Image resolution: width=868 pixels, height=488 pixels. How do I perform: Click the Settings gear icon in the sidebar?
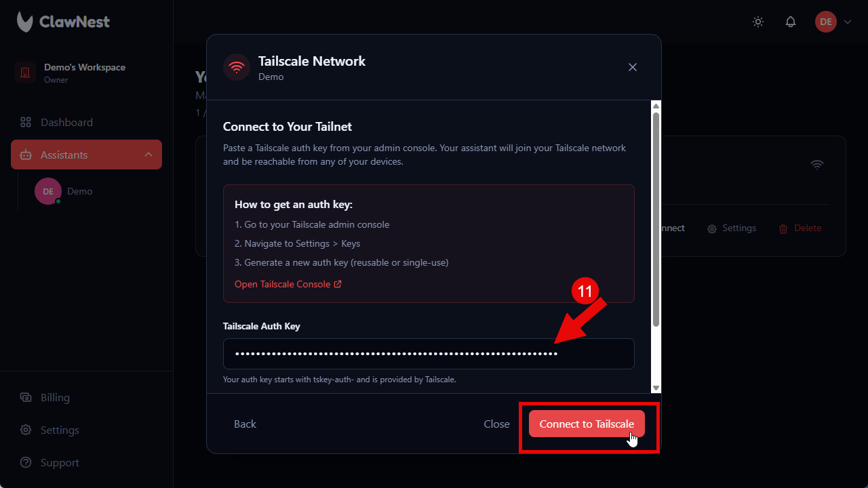pyautogui.click(x=26, y=430)
